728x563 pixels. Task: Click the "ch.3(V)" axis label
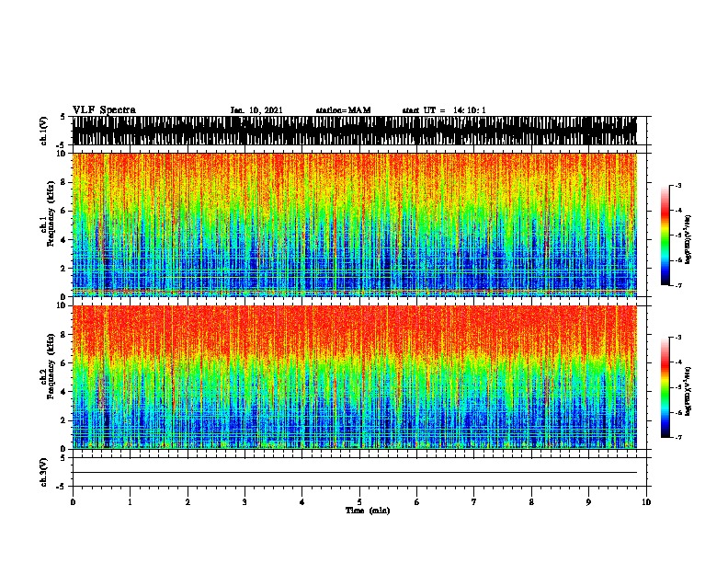43,472
